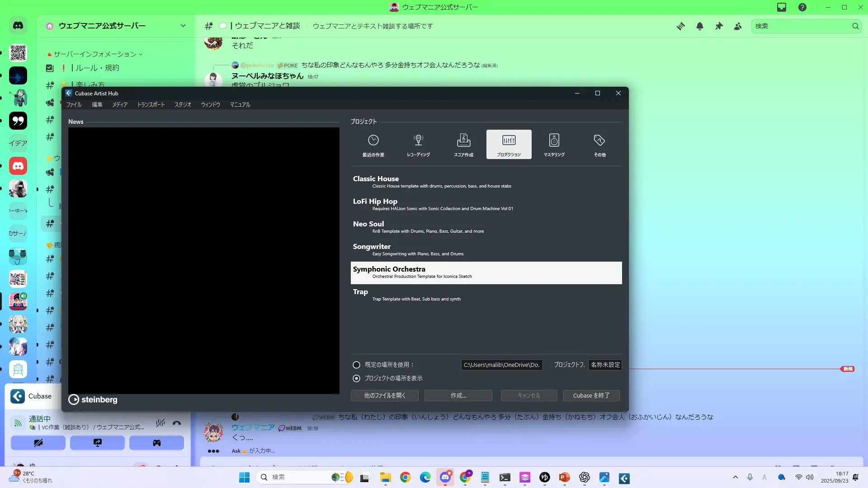Open the スタジオ menu in Cubase Hub
This screenshot has height=488, width=868.
(x=183, y=104)
